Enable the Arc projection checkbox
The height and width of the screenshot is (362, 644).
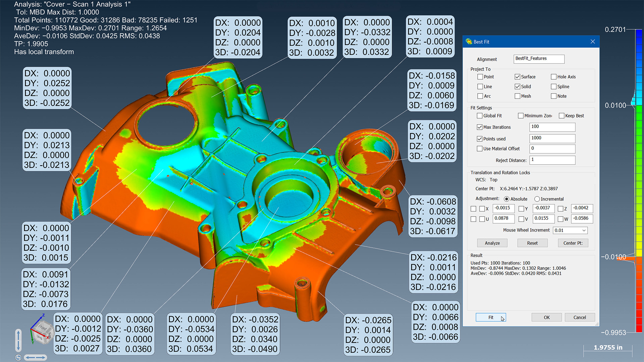tap(480, 96)
